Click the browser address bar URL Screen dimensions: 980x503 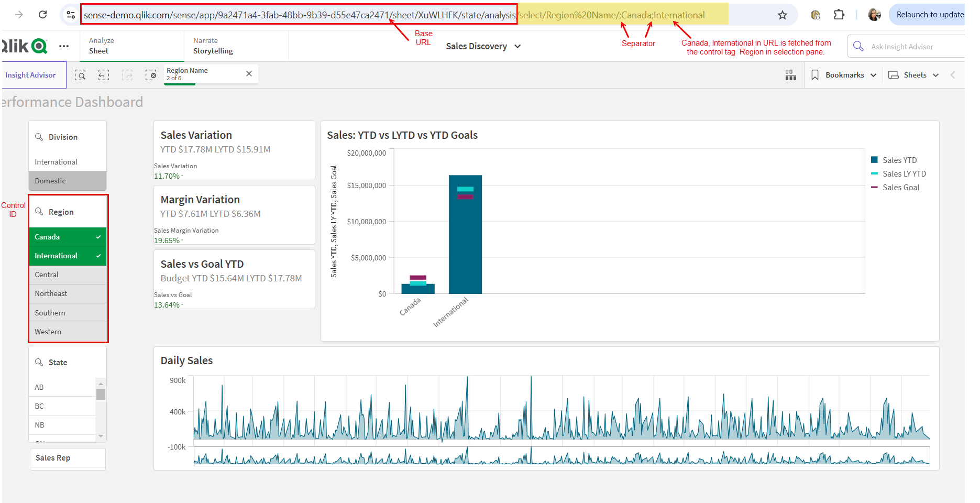(x=394, y=15)
